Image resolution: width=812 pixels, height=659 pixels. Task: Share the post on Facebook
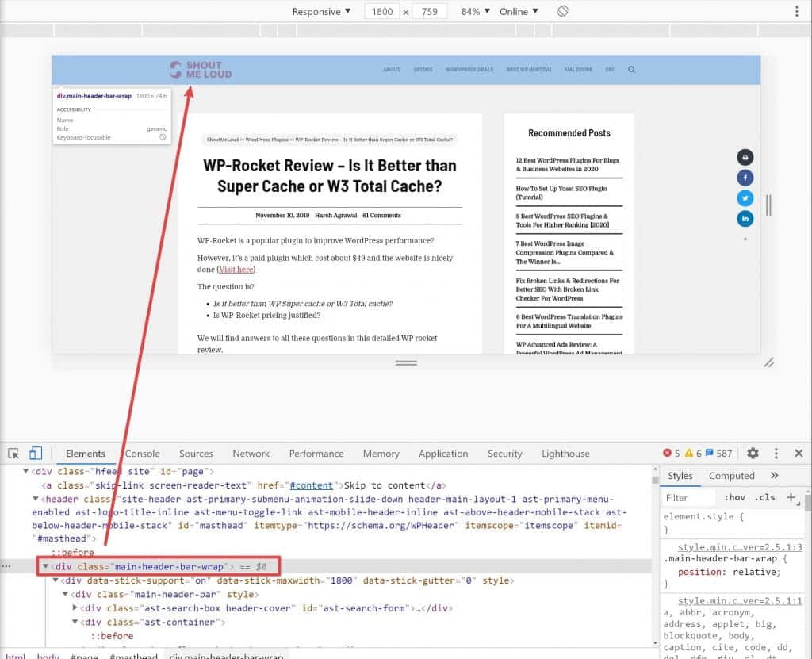(745, 178)
